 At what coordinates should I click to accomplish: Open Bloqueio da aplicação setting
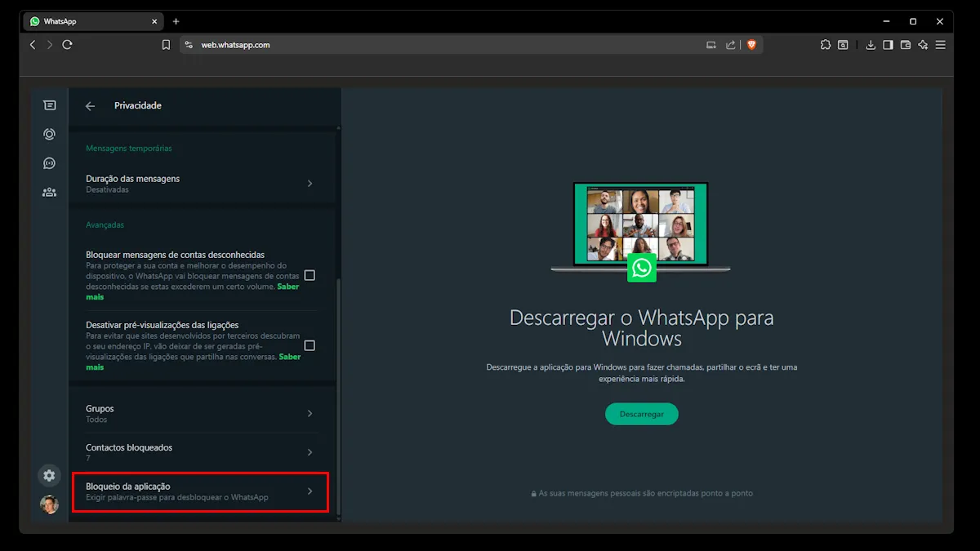click(200, 491)
